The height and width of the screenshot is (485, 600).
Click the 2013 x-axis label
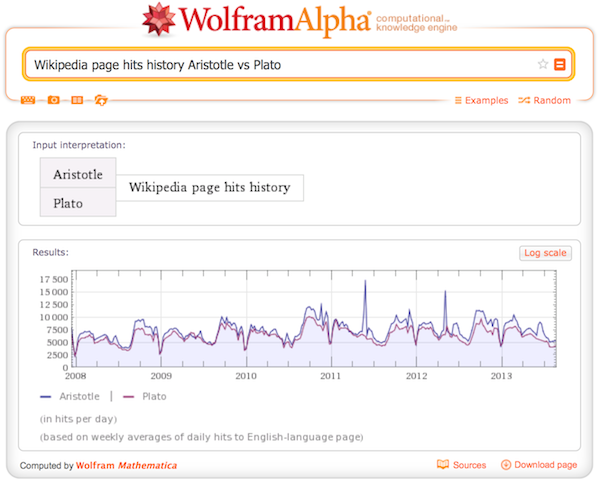[x=501, y=376]
